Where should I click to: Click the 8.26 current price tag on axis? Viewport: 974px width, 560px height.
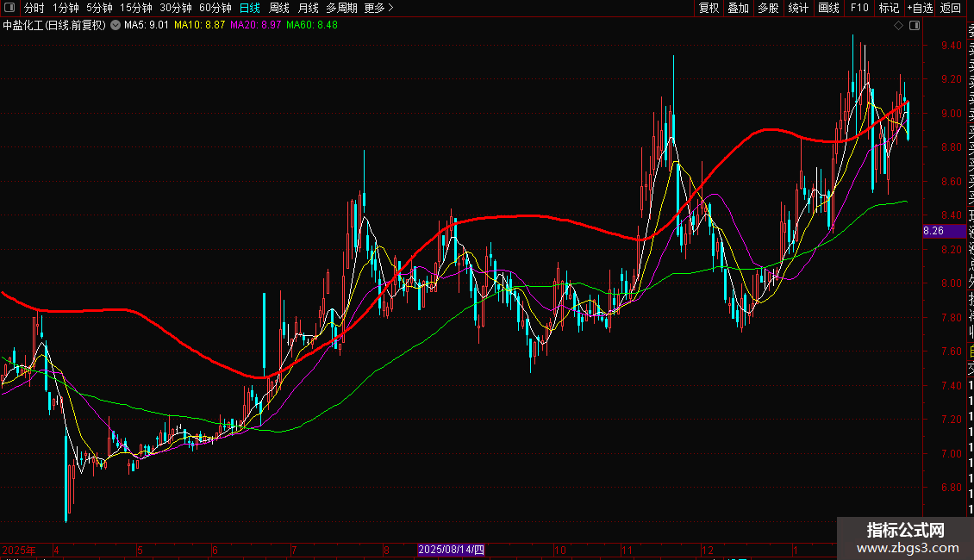(945, 231)
